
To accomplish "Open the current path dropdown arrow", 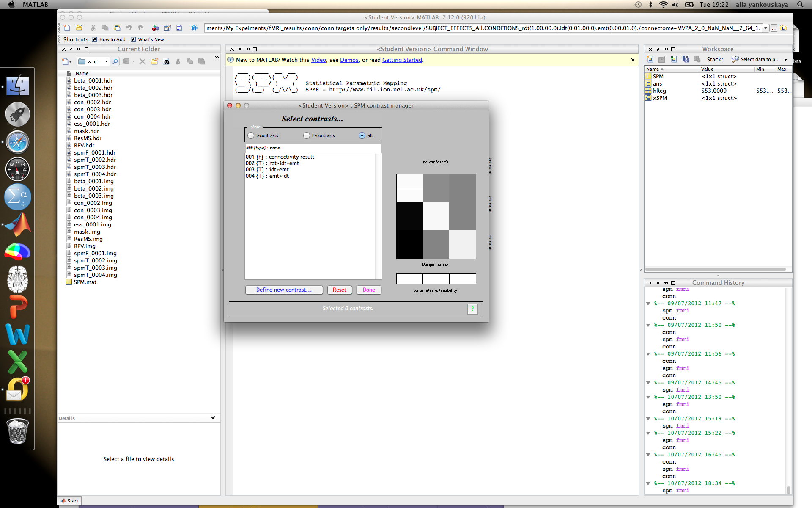I will [765, 28].
